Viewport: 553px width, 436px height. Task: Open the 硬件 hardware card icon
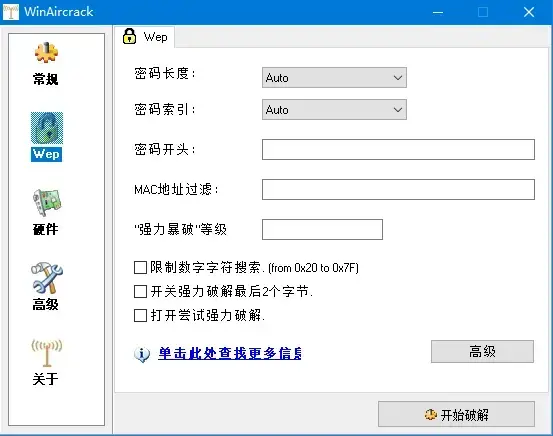[47, 203]
